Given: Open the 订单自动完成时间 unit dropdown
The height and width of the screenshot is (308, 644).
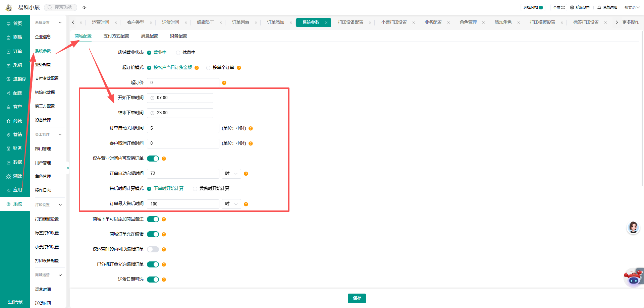Looking at the screenshot, I should click(x=231, y=174).
